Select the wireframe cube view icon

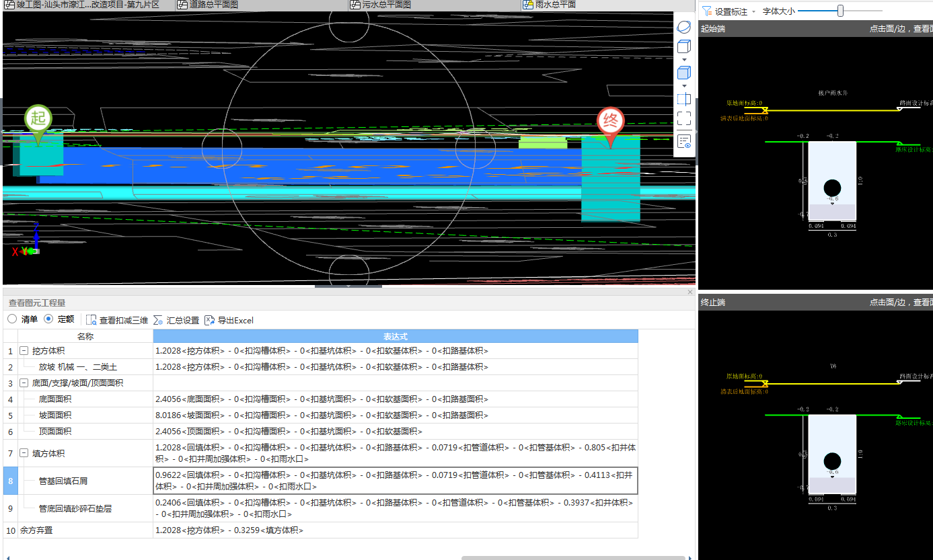point(683,46)
